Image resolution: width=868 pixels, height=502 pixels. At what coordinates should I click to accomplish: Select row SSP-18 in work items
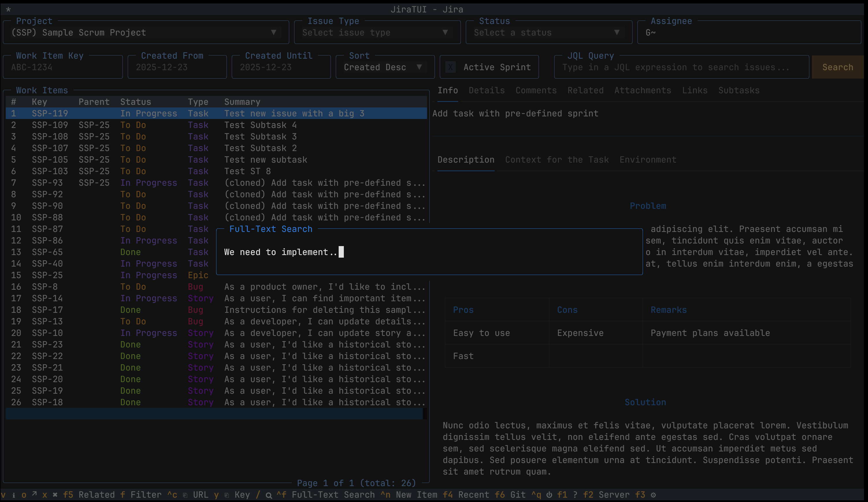point(216,402)
